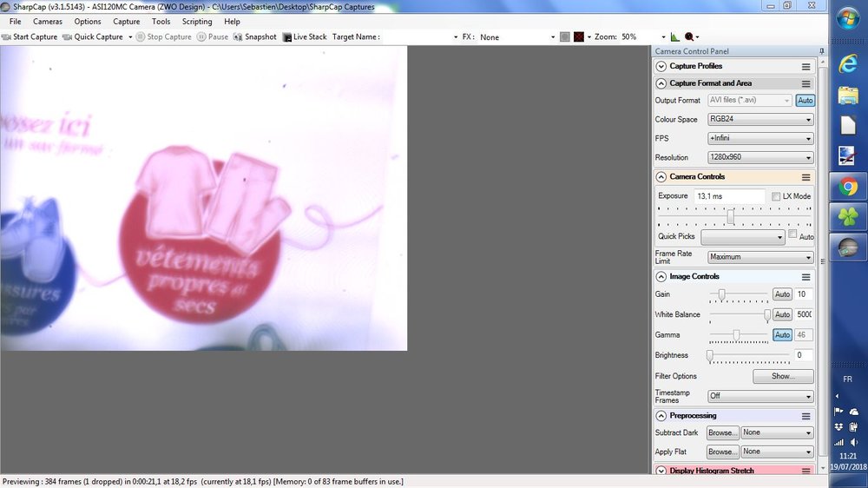Open Capture Profiles hamburger menu
The height and width of the screenshot is (488, 868).
click(806, 67)
